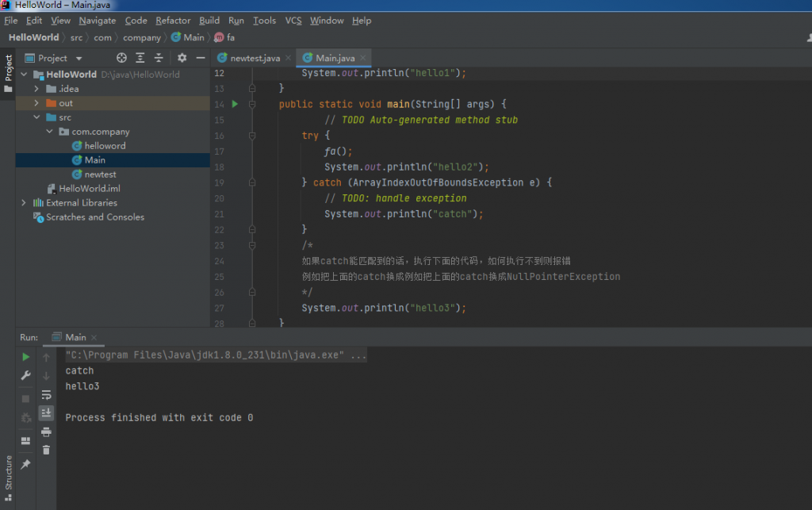Click the Stop process square icon
The width and height of the screenshot is (812, 510).
coord(25,399)
